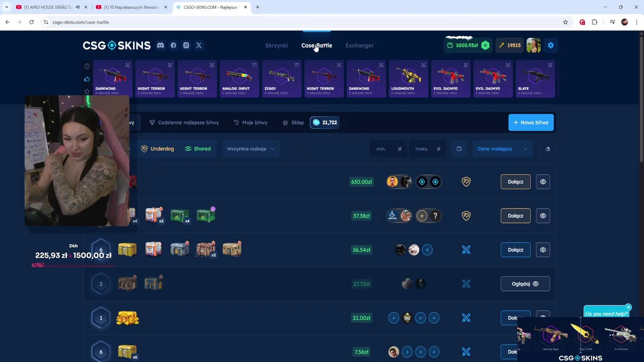
Task: Click the browser address bar
Action: (302, 22)
